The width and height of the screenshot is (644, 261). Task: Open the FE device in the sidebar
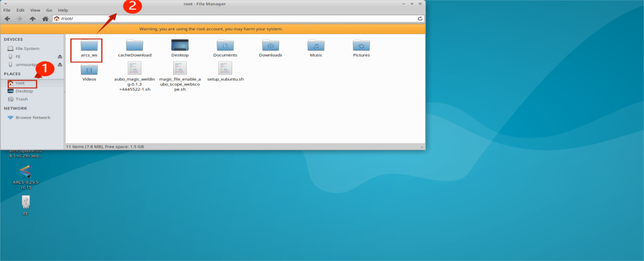14,56
